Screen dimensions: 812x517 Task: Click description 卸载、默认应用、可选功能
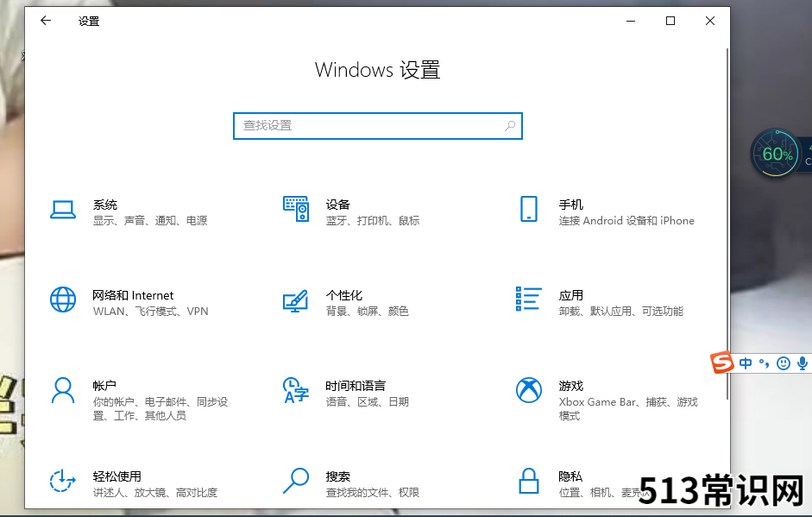click(x=621, y=312)
